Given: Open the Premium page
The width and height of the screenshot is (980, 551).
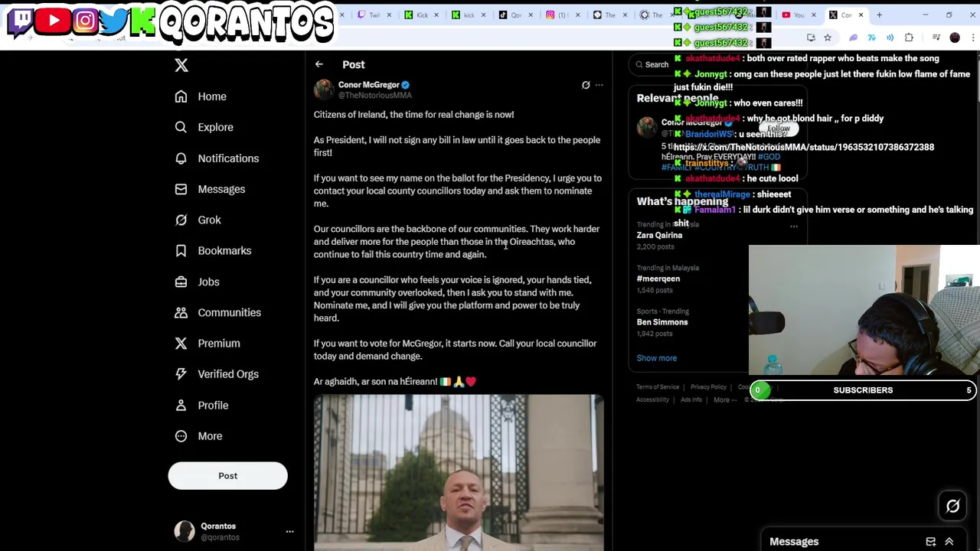Looking at the screenshot, I should pyautogui.click(x=207, y=343).
